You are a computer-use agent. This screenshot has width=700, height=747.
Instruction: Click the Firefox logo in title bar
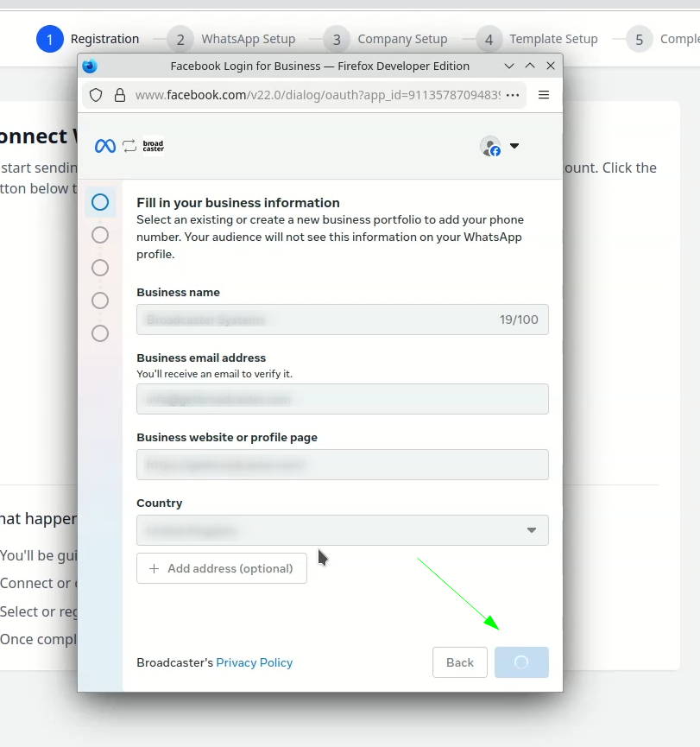pos(90,66)
